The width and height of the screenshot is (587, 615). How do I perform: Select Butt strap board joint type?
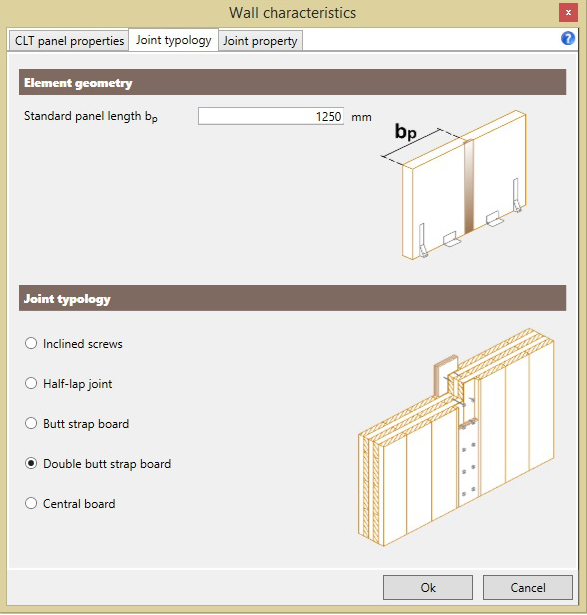(77, 424)
